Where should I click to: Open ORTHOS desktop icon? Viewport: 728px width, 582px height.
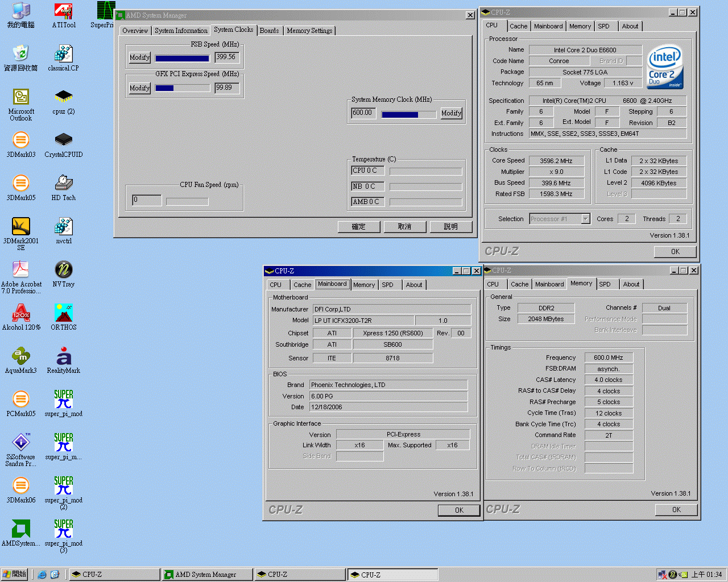[63, 318]
